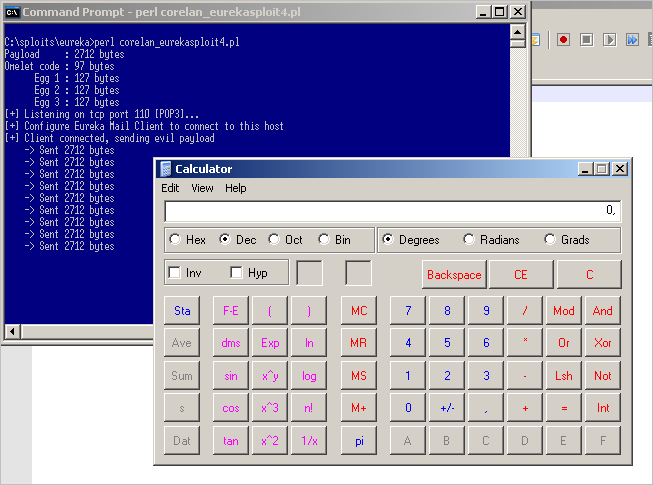Click the gray play triangle icon
The height and width of the screenshot is (485, 653).
pos(609,40)
